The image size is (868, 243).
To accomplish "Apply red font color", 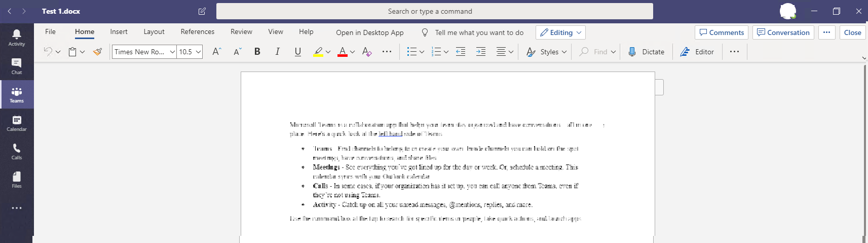I will click(343, 52).
